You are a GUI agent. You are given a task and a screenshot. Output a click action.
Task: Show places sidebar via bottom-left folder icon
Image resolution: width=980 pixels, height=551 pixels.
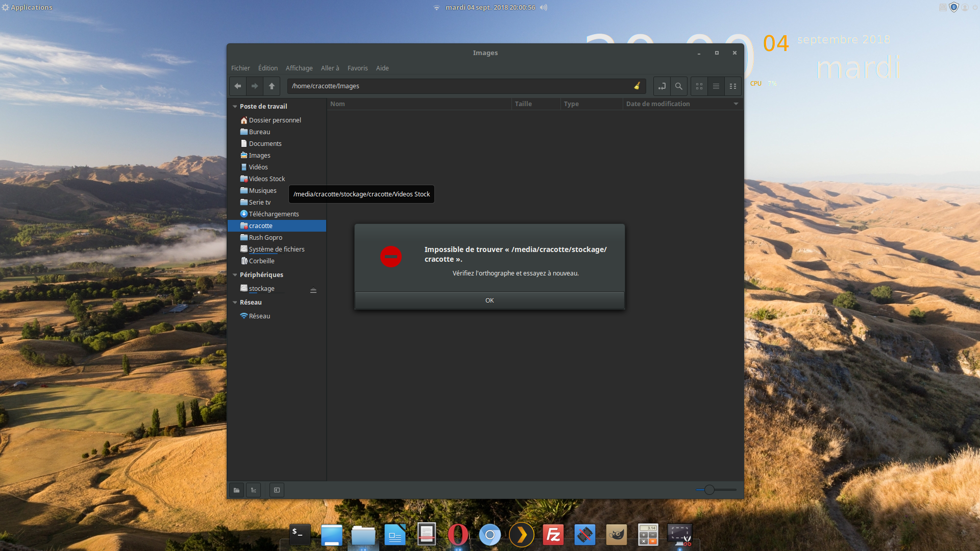pyautogui.click(x=236, y=490)
